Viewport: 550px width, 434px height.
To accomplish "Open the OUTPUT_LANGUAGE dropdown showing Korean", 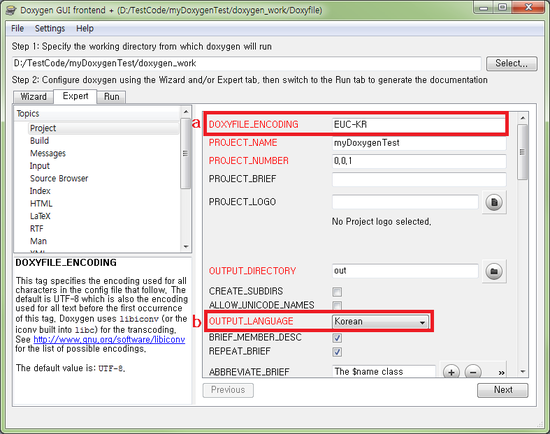I will pyautogui.click(x=380, y=321).
